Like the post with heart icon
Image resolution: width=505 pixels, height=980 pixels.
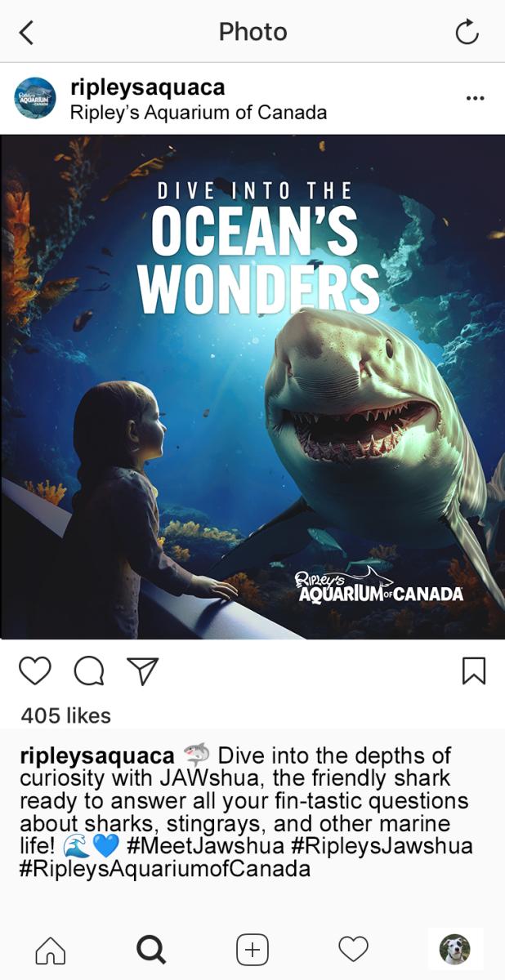[34, 670]
